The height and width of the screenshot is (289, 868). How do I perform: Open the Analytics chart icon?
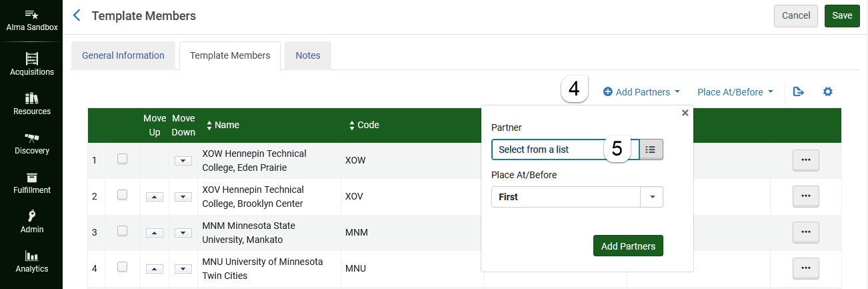click(31, 256)
